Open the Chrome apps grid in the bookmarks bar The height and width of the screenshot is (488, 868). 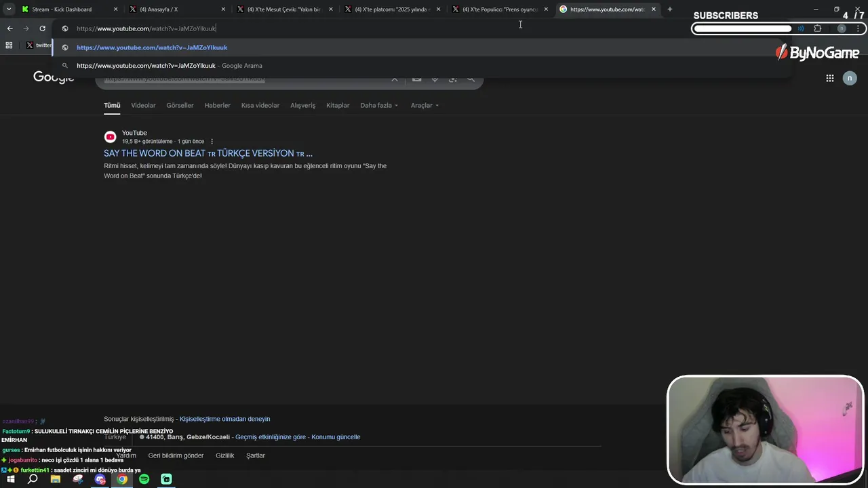(x=9, y=45)
